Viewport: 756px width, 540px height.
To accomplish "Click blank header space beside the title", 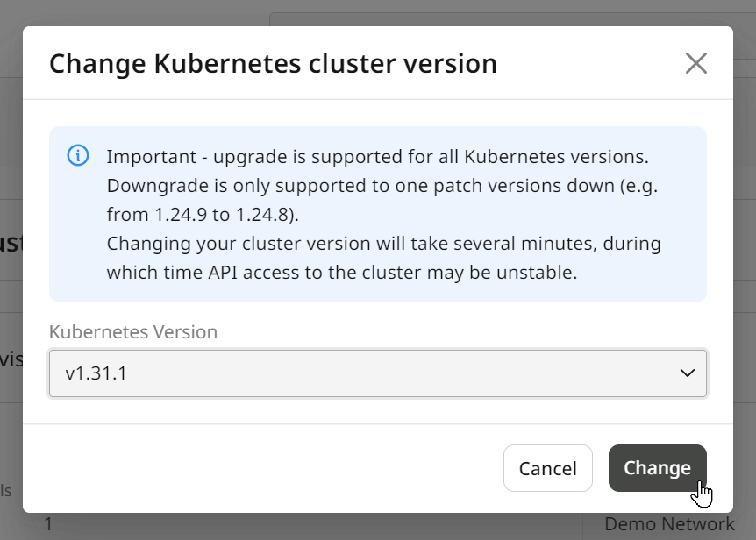I will [588, 63].
